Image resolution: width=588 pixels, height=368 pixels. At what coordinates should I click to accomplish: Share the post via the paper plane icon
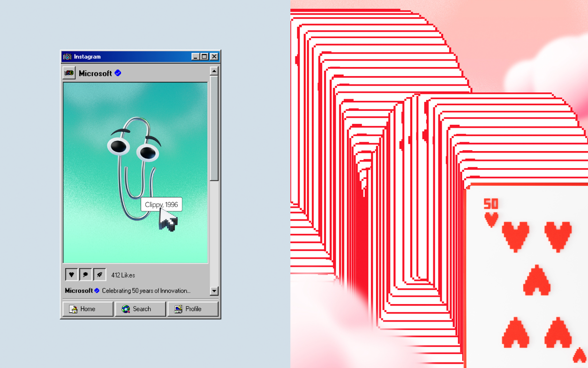point(99,275)
